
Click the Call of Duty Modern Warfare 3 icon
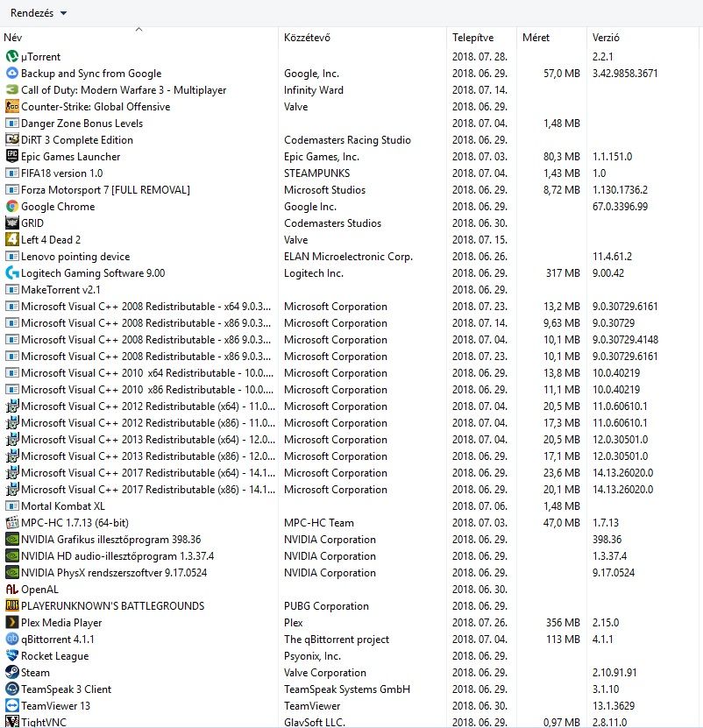click(x=12, y=90)
